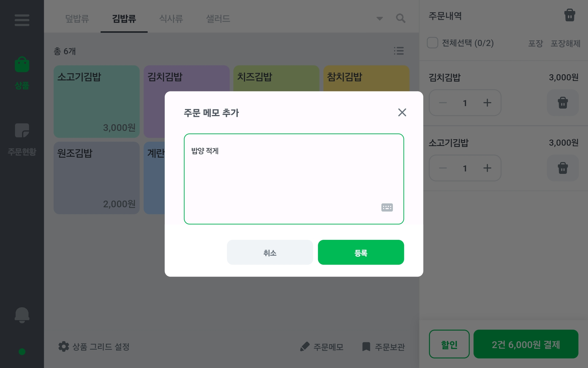Click keyboard icon in memo field
Screen dimensions: 588x368
[387, 208]
